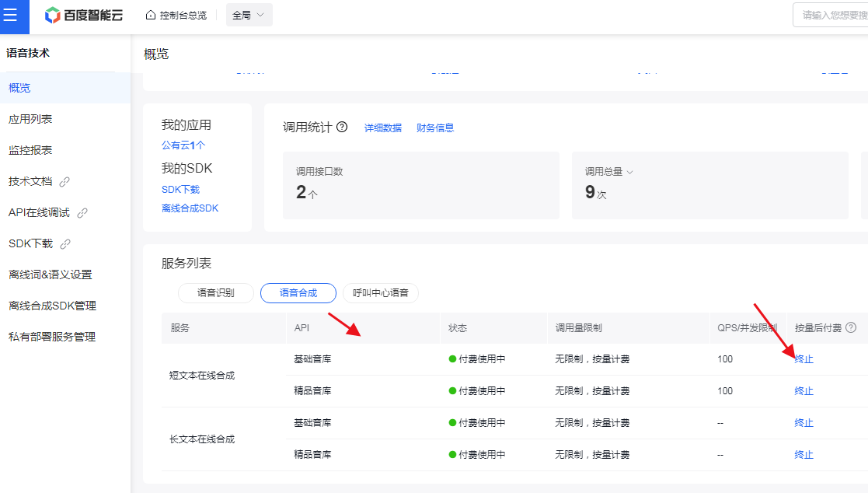Click 终止 for 短文本在线合成 基础音库
Viewport: 868px width, 493px height.
coord(804,359)
